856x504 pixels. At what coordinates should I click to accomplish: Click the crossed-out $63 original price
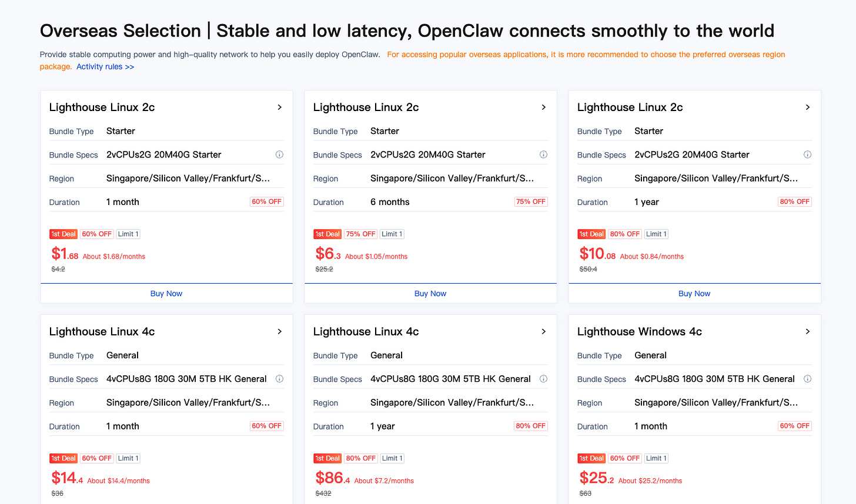pyautogui.click(x=586, y=493)
